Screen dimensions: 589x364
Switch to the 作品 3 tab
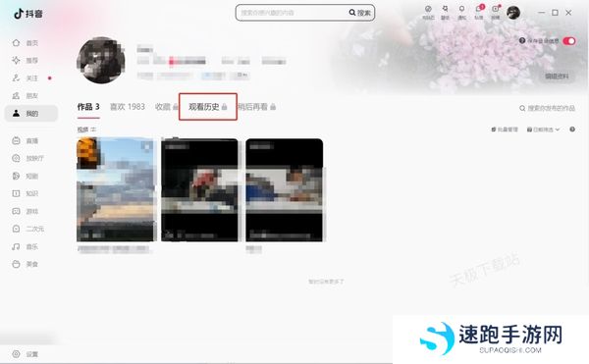[x=88, y=107]
